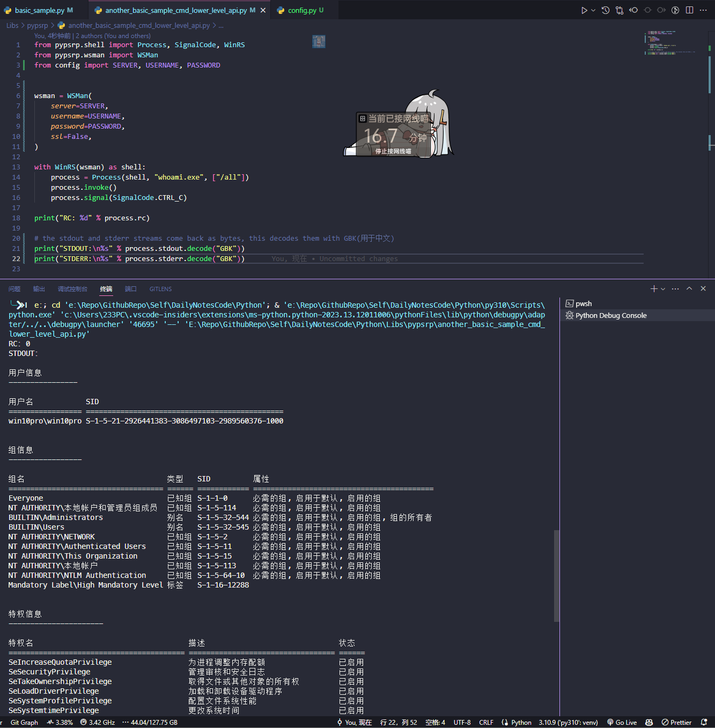This screenshot has width=715, height=728.
Task: Click line 16 with process.signal code
Action: (x=119, y=197)
